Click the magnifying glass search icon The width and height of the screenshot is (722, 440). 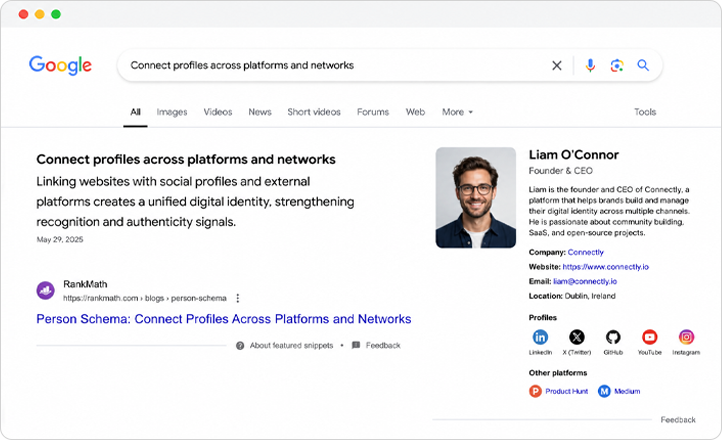click(643, 65)
